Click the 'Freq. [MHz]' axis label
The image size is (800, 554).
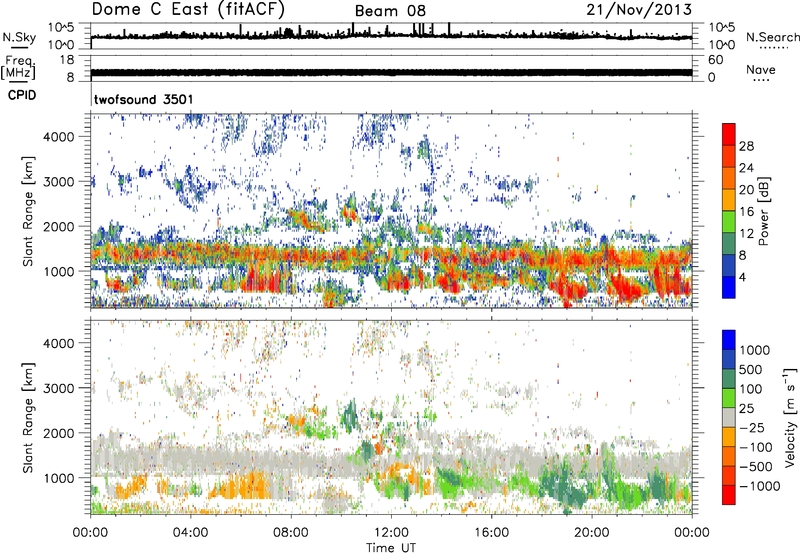[x=19, y=68]
